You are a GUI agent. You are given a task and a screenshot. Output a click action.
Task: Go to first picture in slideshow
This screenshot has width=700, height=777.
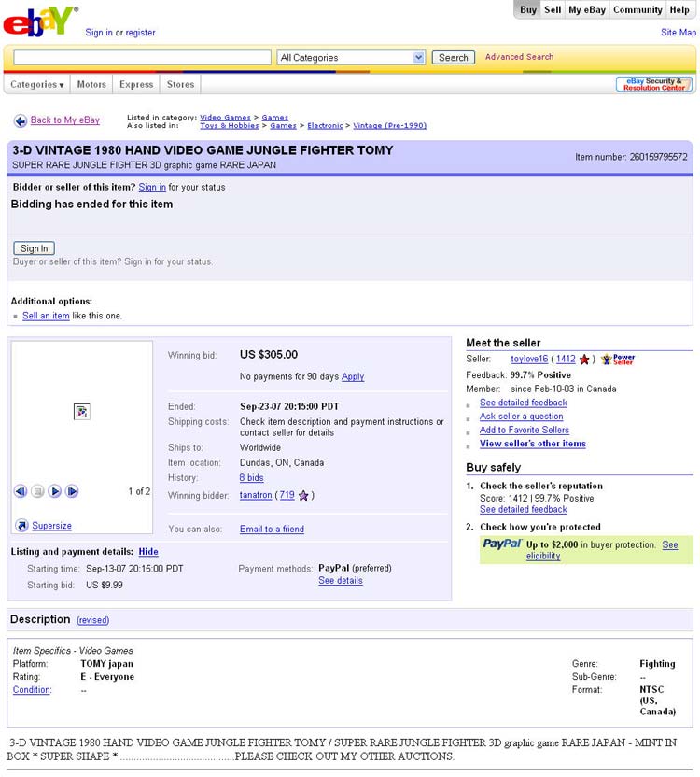(x=21, y=491)
